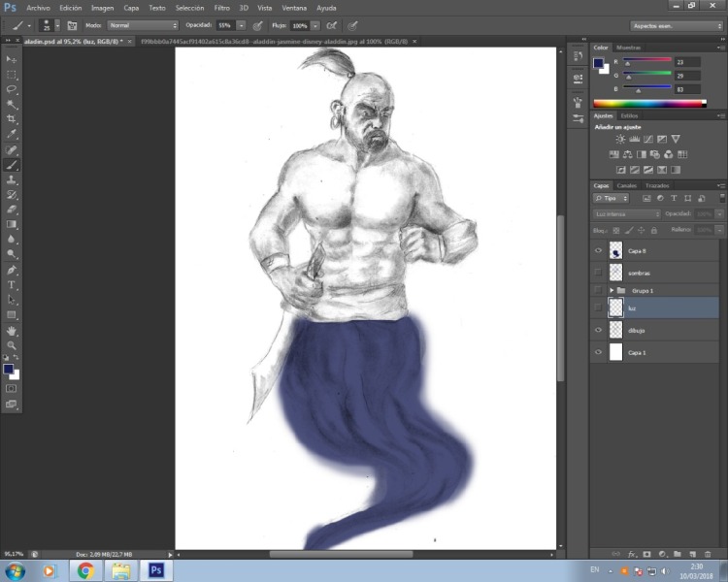
Task: Select the Brush tool in toolbox
Action: 12,165
